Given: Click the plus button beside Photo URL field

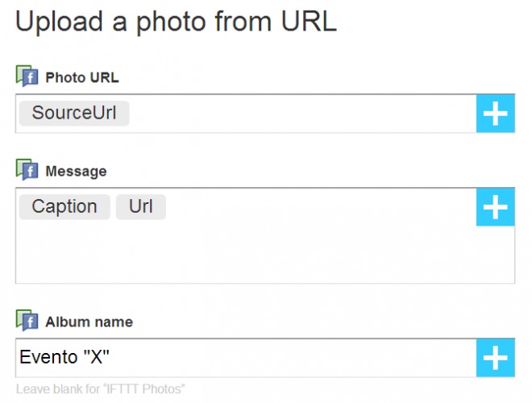Looking at the screenshot, I should click(x=496, y=114).
